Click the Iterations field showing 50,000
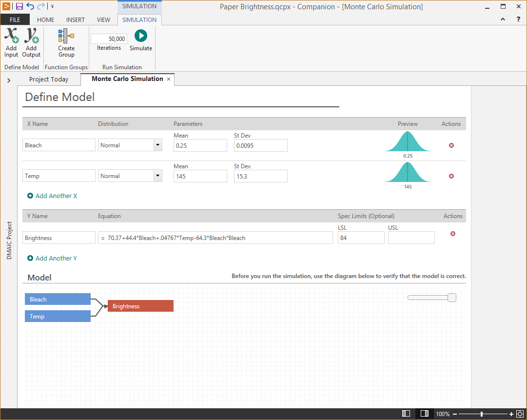 [x=109, y=39]
